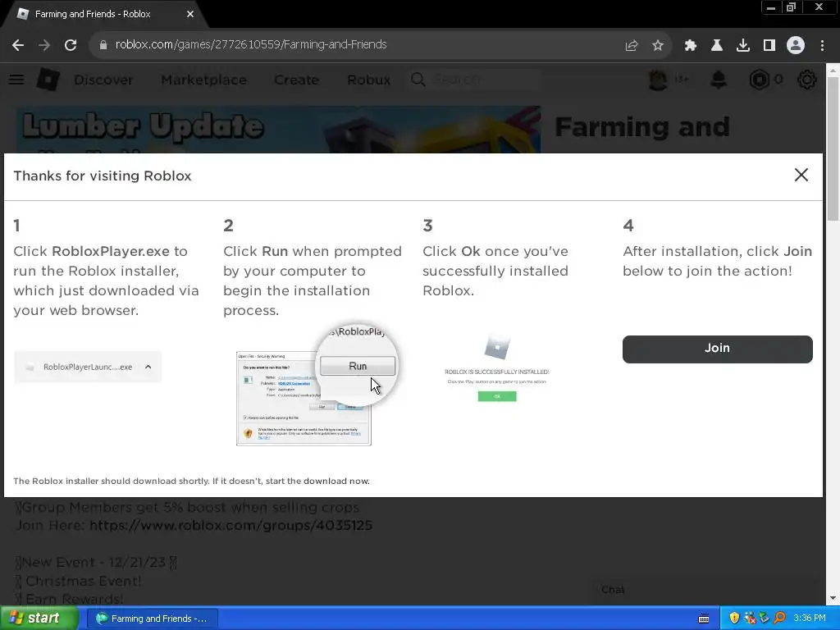This screenshot has height=630, width=840.
Task: Click the Join button
Action: coord(717,349)
